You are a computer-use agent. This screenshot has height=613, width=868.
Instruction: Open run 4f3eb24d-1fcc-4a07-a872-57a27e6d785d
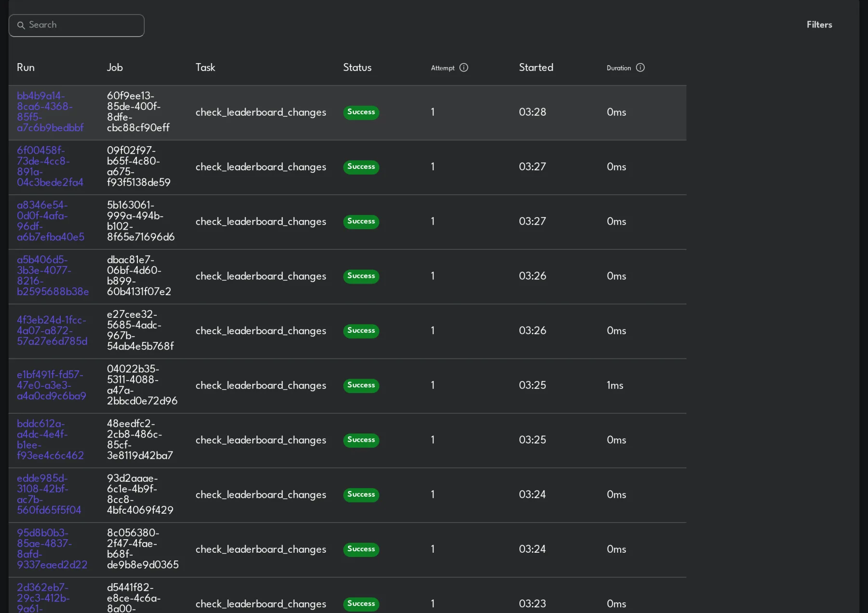point(52,330)
